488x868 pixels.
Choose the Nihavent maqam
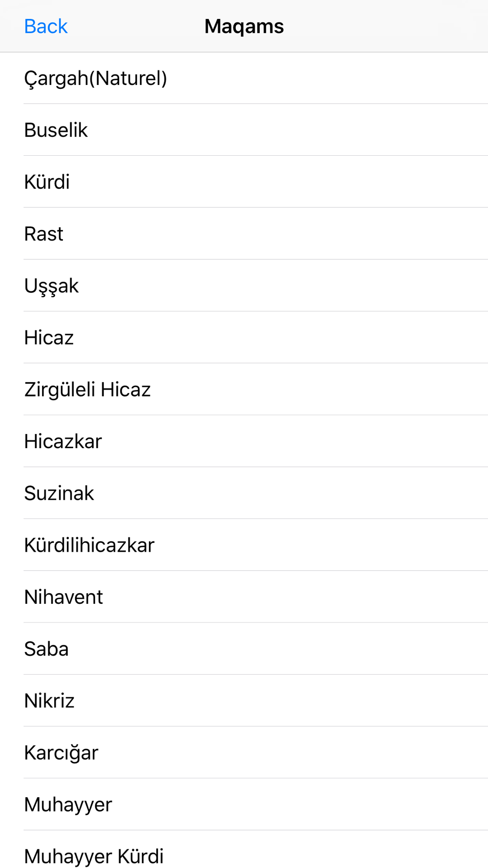coord(244,597)
